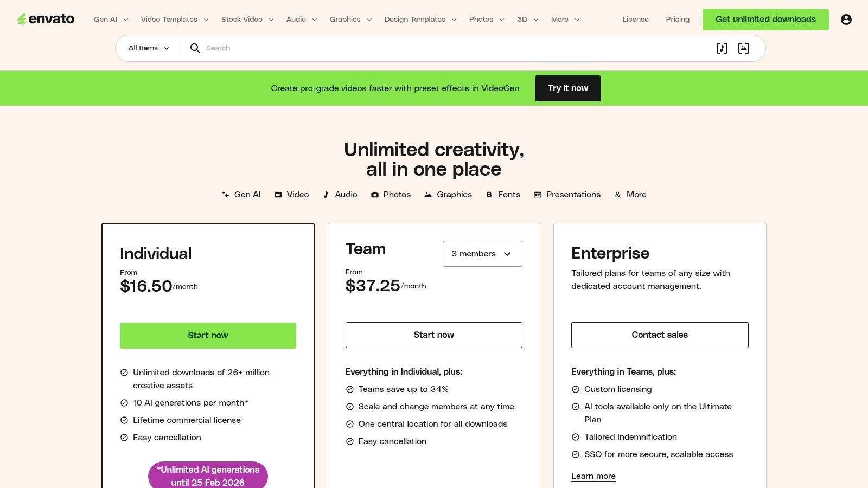The width and height of the screenshot is (868, 488).
Task: Click the Fonts icon
Action: pos(489,194)
